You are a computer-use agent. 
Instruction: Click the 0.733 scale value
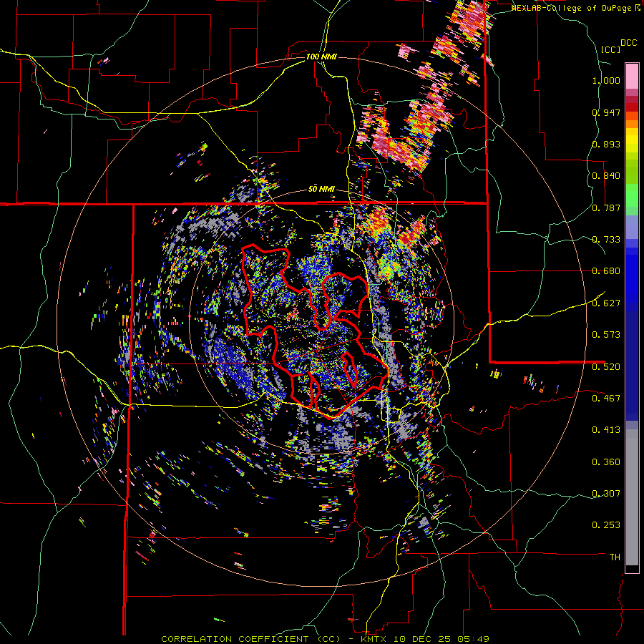point(606,240)
